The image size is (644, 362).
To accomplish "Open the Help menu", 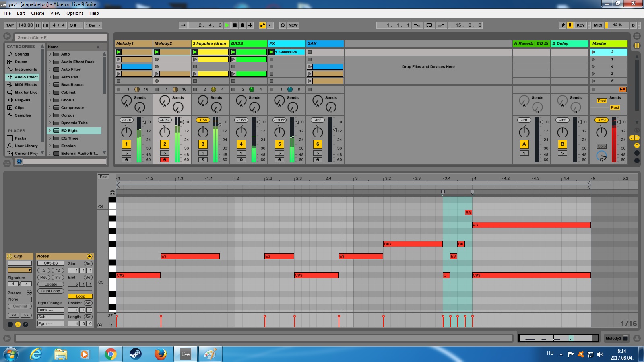I will coord(94,13).
